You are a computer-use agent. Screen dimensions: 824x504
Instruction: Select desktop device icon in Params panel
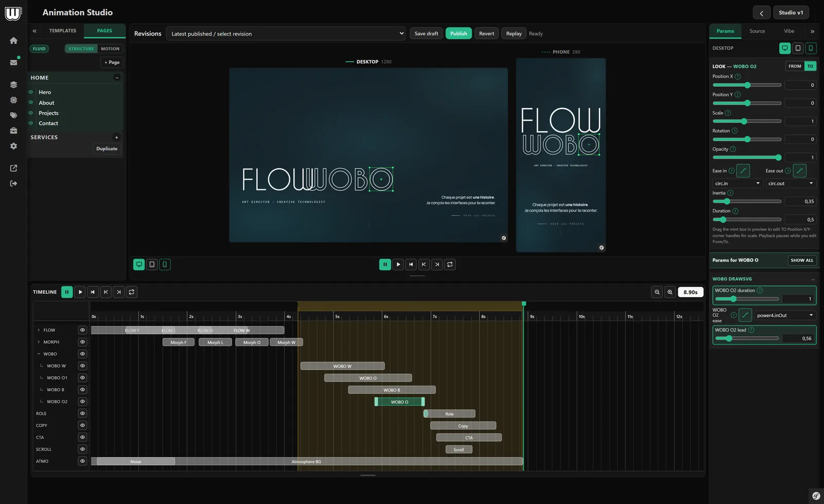click(x=785, y=48)
